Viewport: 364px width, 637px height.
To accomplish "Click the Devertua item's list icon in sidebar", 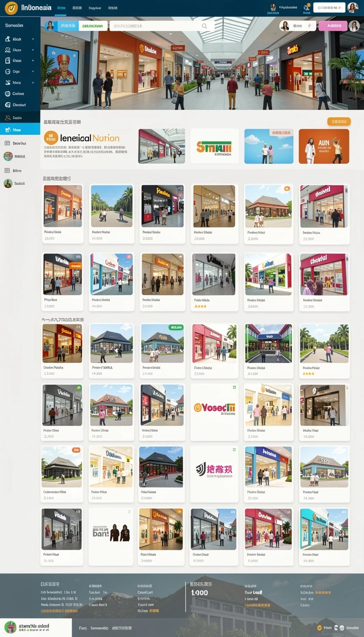I will click(8, 143).
